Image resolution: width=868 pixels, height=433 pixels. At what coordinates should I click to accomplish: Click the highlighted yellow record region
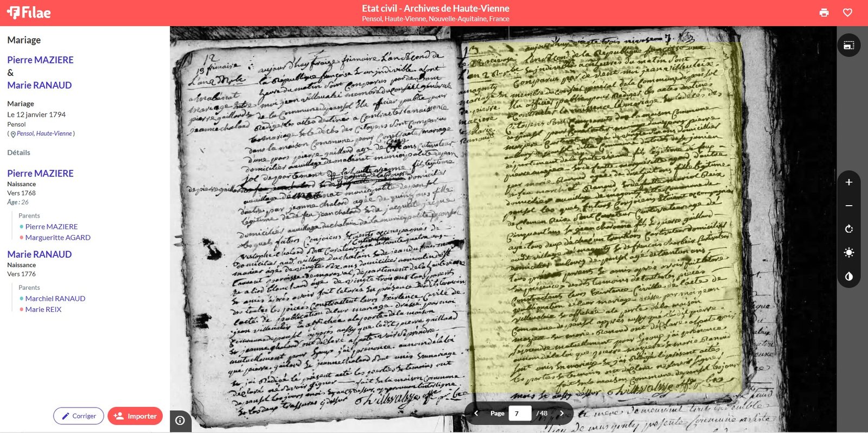(x=605, y=217)
